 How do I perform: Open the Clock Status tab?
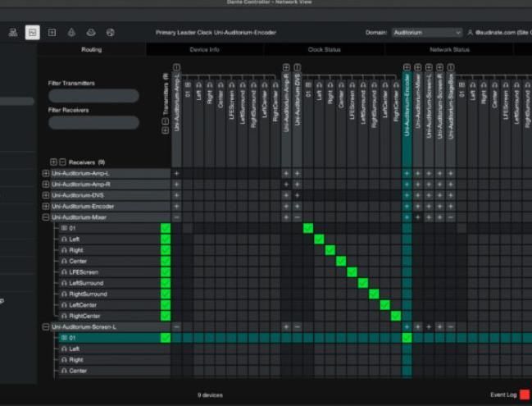click(x=324, y=50)
